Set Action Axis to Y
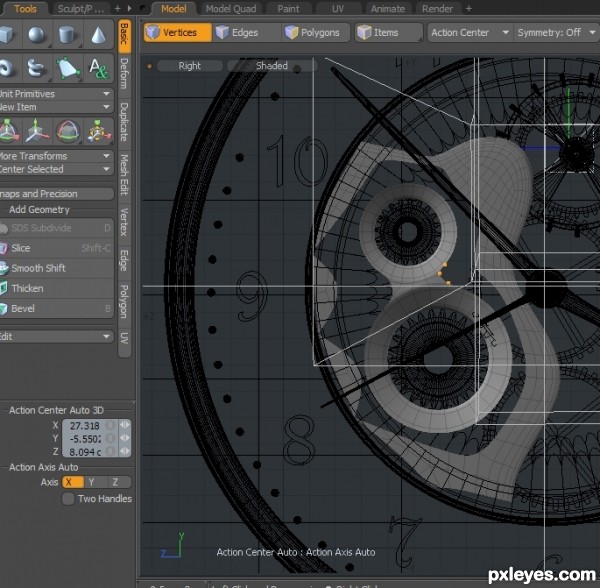This screenshot has width=600, height=588. [x=95, y=482]
